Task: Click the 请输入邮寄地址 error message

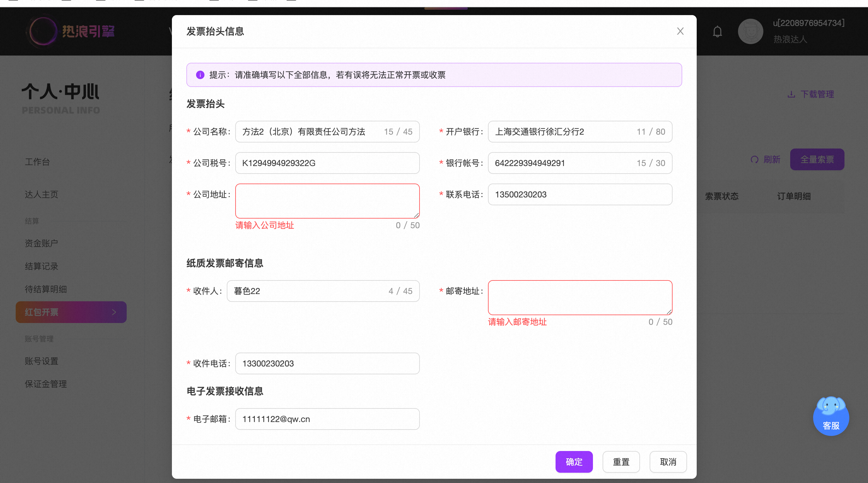Action: (x=517, y=322)
